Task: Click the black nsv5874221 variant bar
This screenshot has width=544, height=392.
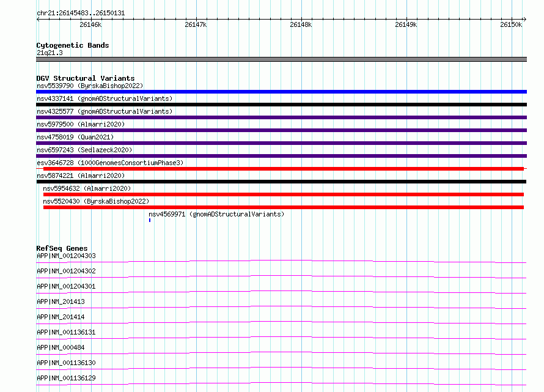Action: pos(281,182)
